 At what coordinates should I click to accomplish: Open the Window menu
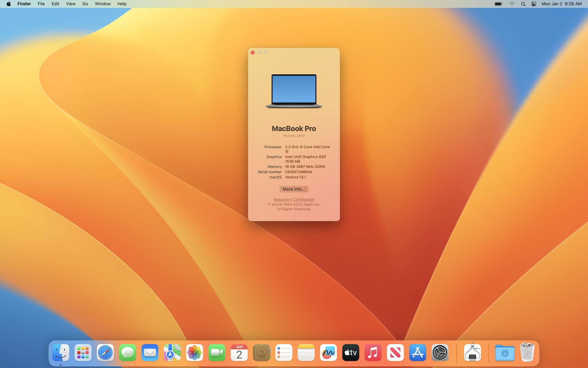pyautogui.click(x=103, y=4)
